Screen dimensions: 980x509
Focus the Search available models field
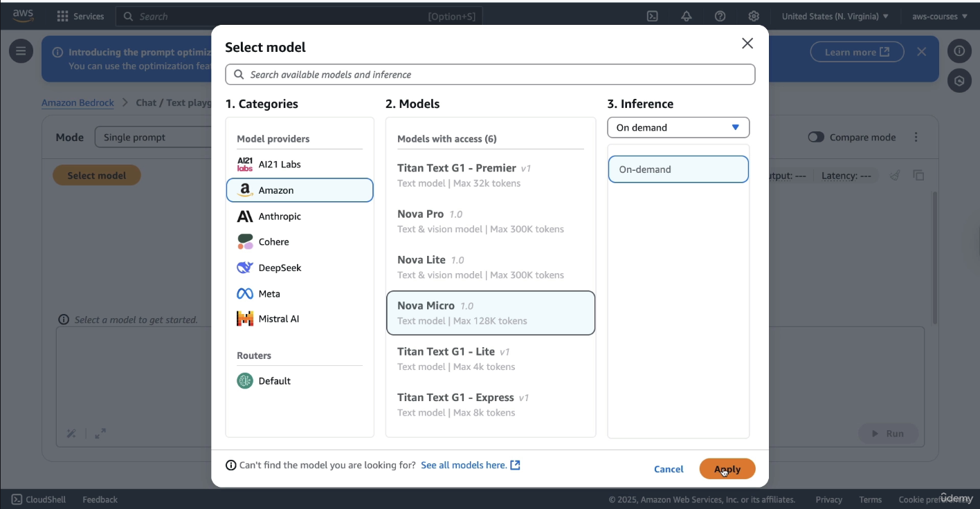coord(490,75)
